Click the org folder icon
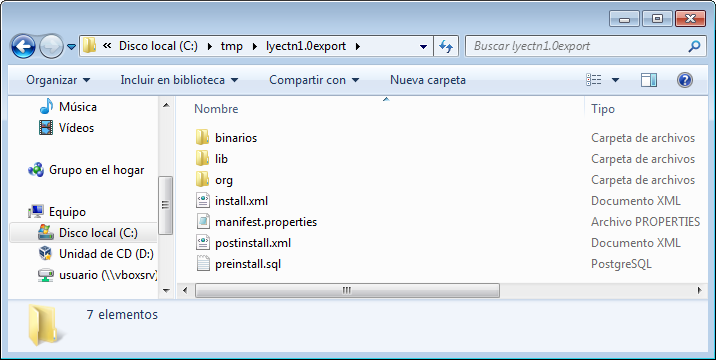Viewport: 716px width, 361px height. [x=202, y=179]
